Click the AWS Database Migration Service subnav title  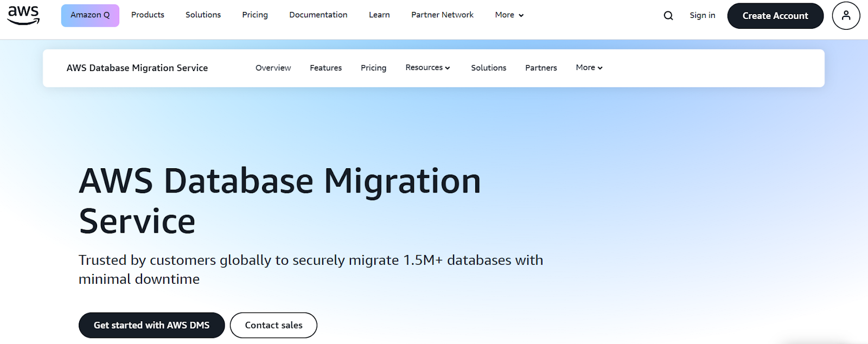(137, 68)
